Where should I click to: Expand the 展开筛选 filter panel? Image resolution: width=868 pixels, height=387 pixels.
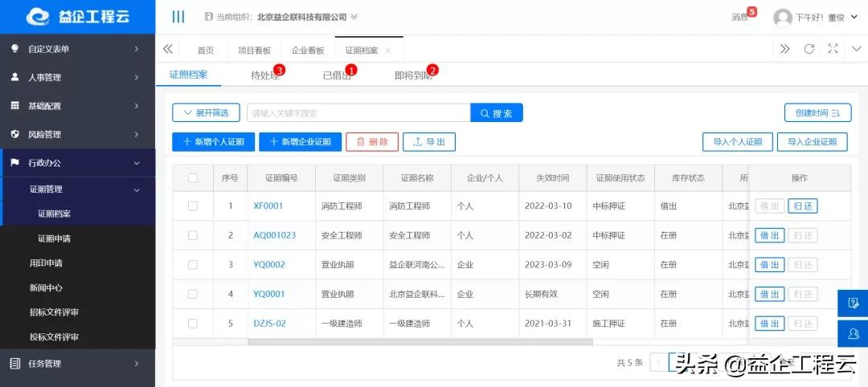(206, 112)
